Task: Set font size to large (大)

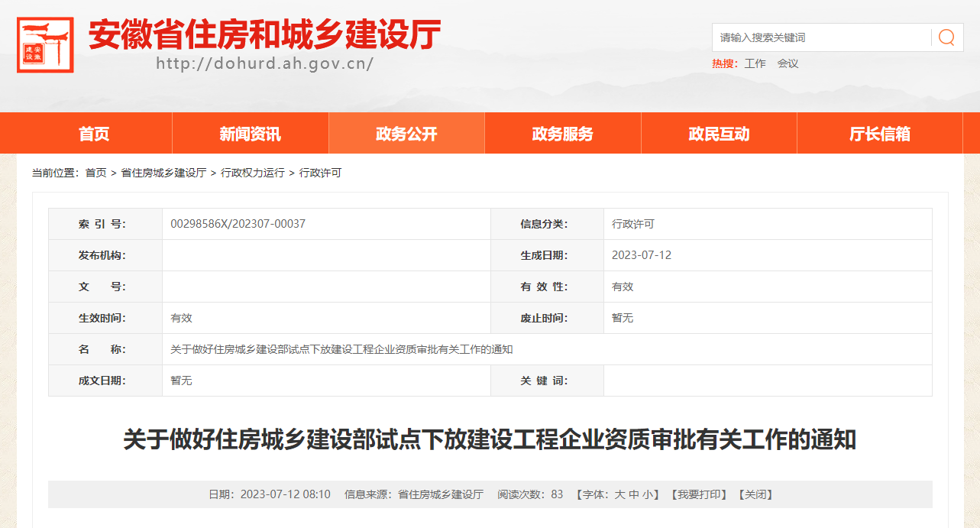Action: (620, 494)
